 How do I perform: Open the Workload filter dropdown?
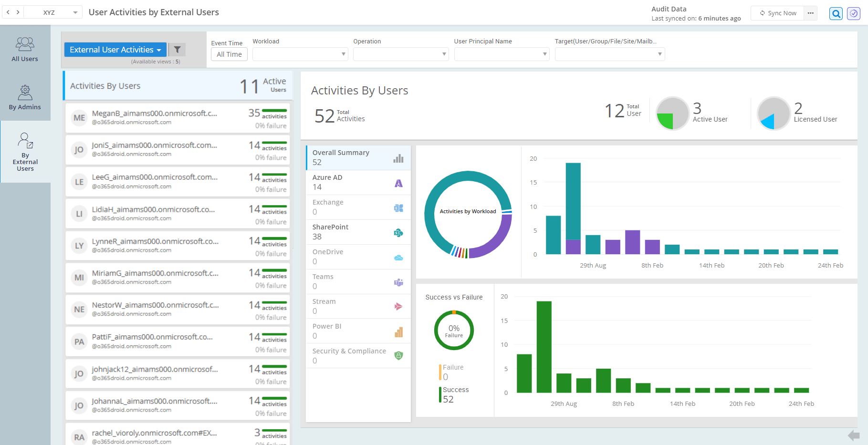300,54
